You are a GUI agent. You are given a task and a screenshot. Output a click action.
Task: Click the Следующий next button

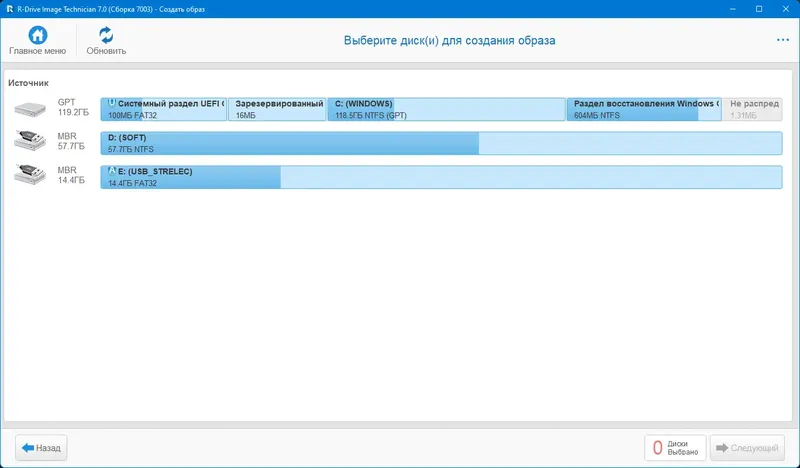747,448
